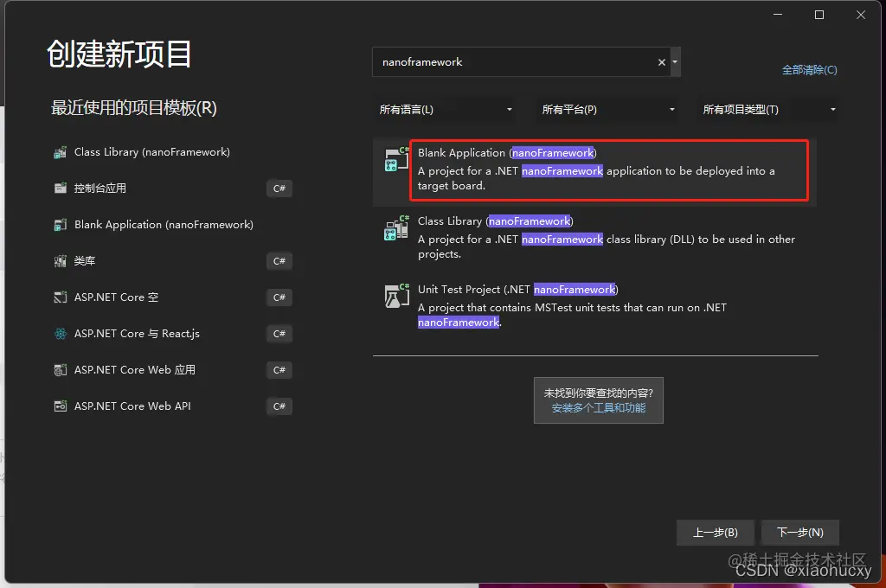Click the 全部清除(C) clear all link
This screenshot has height=588, width=886.
(809, 70)
